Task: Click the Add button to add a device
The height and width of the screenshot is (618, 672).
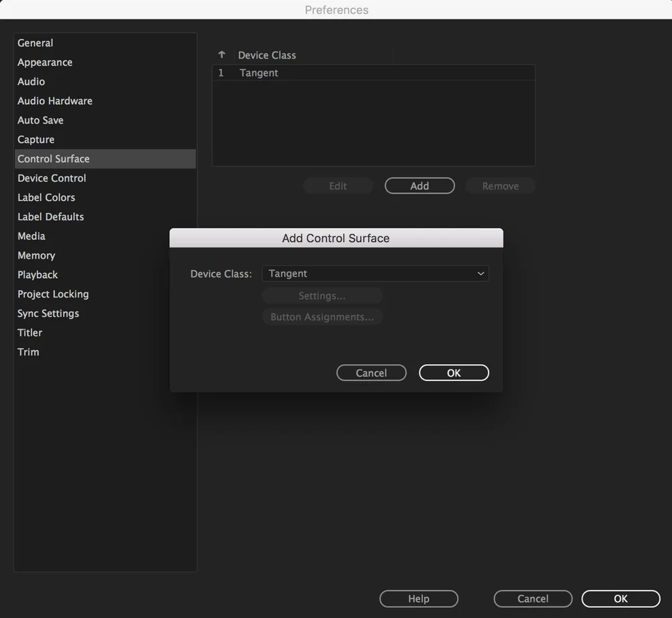Action: point(419,185)
